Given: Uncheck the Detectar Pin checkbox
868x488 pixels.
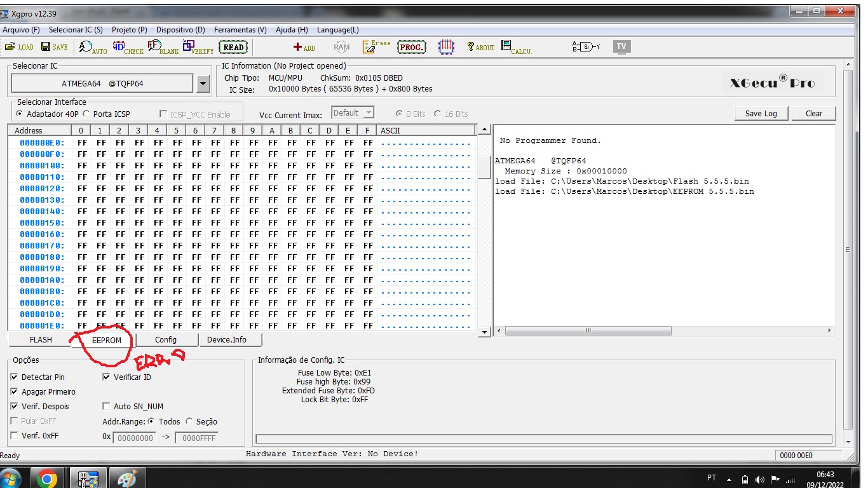Looking at the screenshot, I should (x=15, y=377).
